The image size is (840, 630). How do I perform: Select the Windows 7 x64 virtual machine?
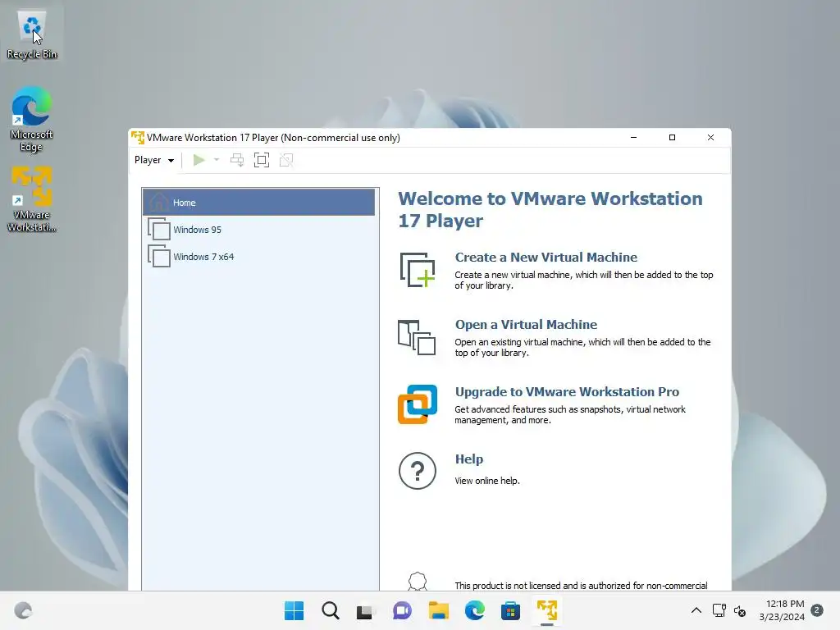point(258,257)
